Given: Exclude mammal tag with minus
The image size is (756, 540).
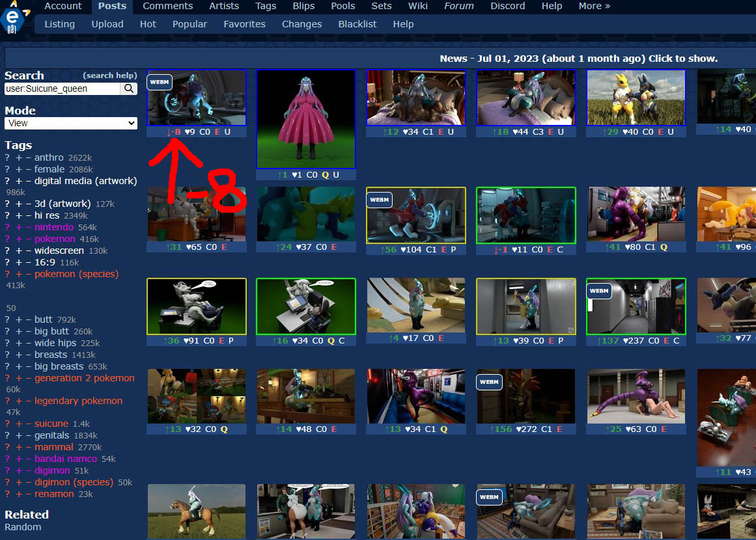Looking at the screenshot, I should 29,447.
